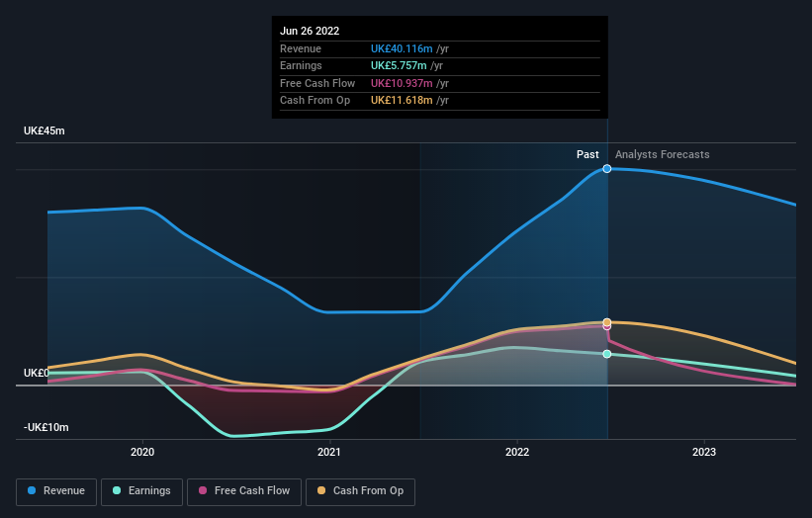Click the UK£40.116m revenue value

point(402,48)
